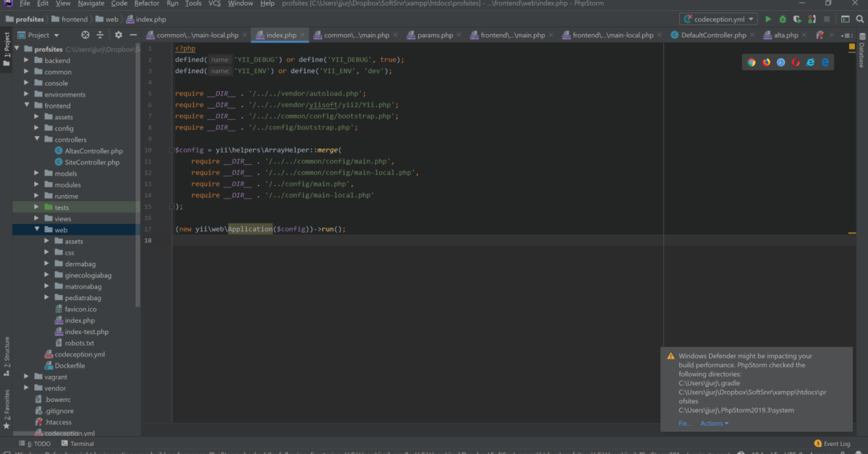Start debugging with the green bug icon
868x454 pixels.
[783, 19]
